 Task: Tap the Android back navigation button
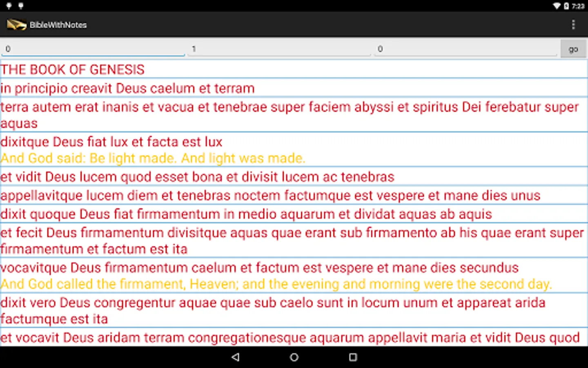click(x=235, y=357)
